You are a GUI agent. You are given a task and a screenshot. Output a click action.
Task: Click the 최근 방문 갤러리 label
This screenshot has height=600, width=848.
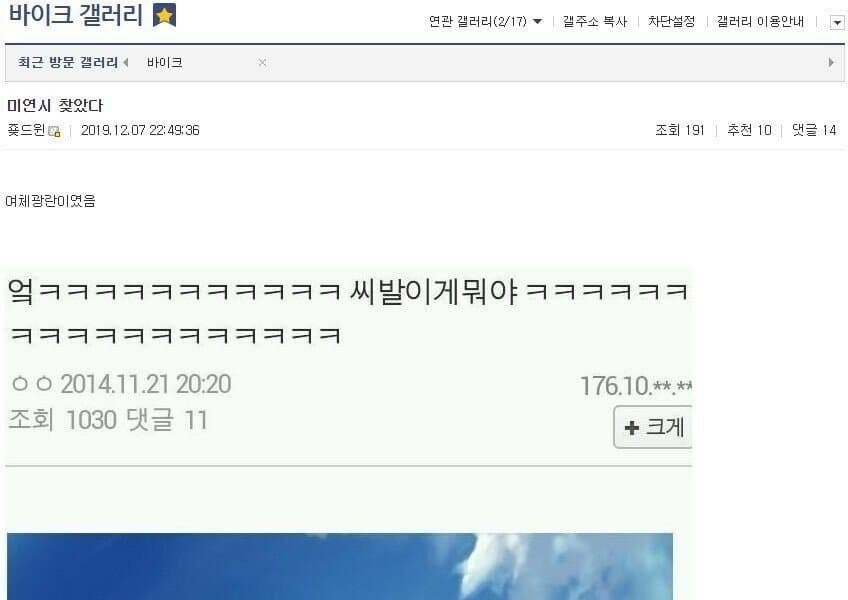click(68, 62)
